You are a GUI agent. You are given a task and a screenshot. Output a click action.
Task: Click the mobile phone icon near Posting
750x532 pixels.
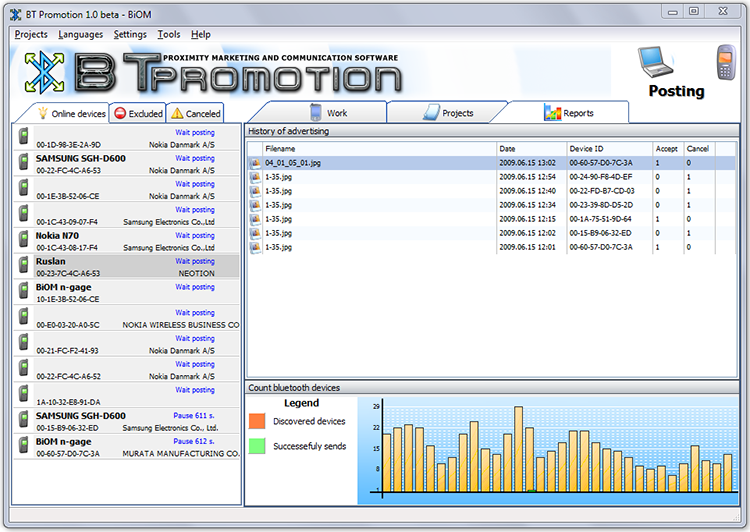(726, 62)
